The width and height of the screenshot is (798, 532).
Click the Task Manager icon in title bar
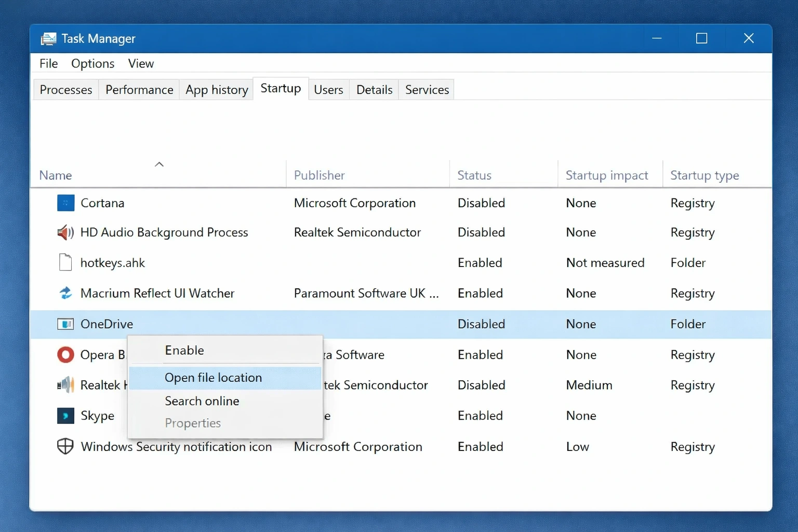click(48, 38)
